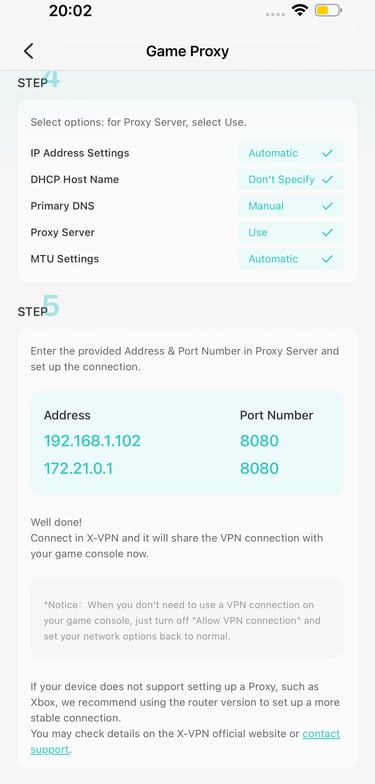375x784 pixels.
Task: Tap port 8080 beside 172.21.0.1
Action: click(259, 468)
